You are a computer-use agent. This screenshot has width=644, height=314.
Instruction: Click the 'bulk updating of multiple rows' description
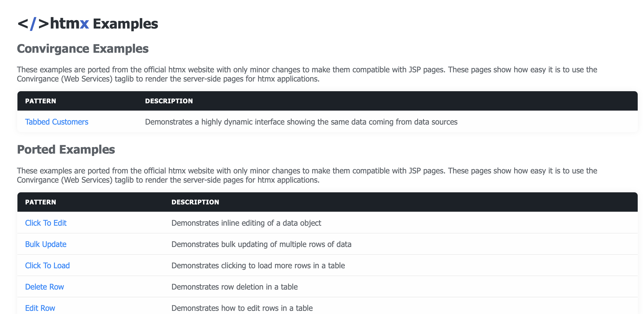click(261, 244)
